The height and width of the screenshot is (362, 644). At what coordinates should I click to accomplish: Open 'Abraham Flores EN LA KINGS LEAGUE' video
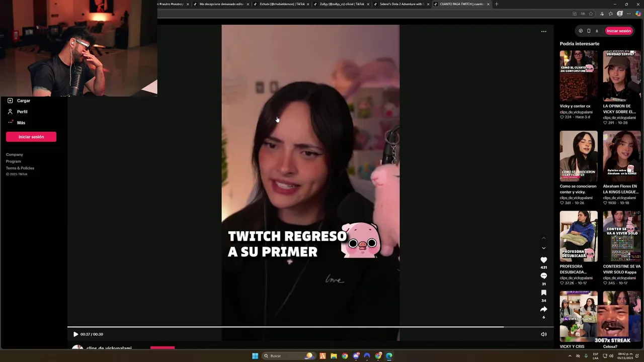click(x=622, y=156)
